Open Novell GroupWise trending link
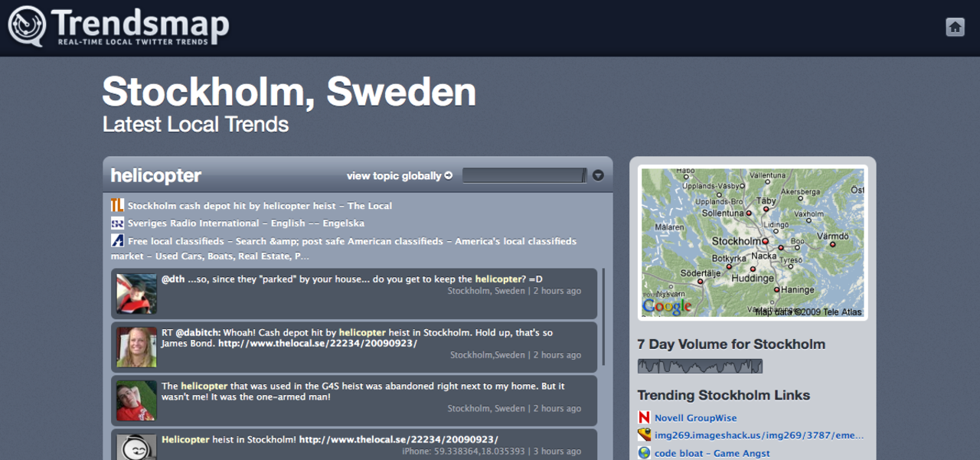The width and height of the screenshot is (980, 460). (696, 418)
